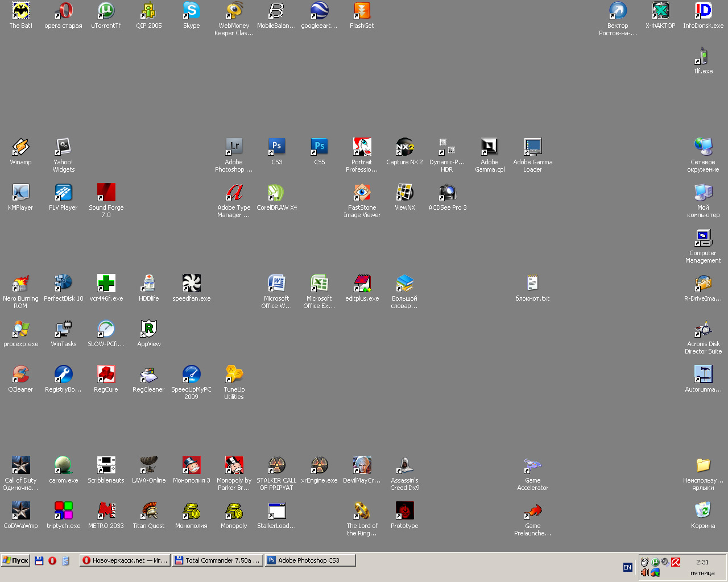
Task: Select Yahoo! Widgets desktop icon
Action: coord(64,147)
